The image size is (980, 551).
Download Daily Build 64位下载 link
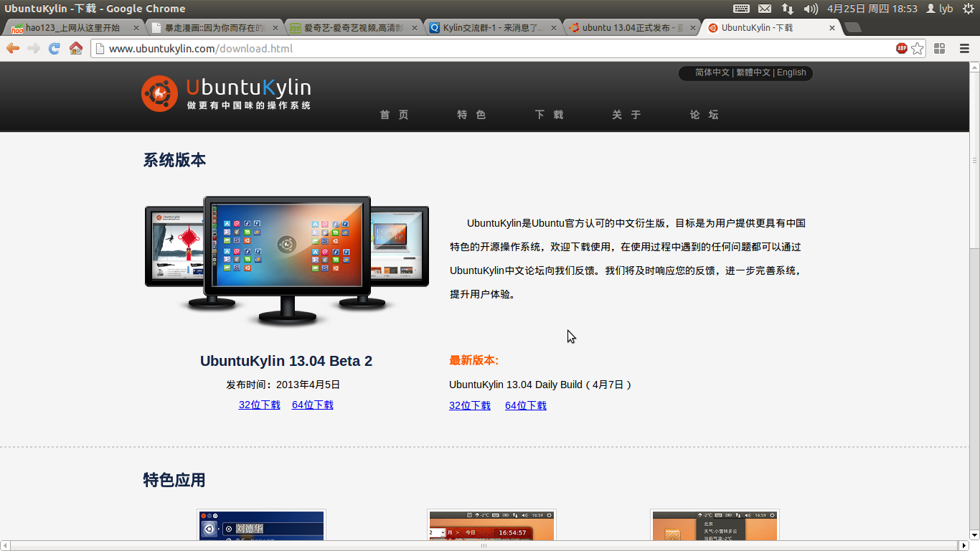click(x=526, y=405)
